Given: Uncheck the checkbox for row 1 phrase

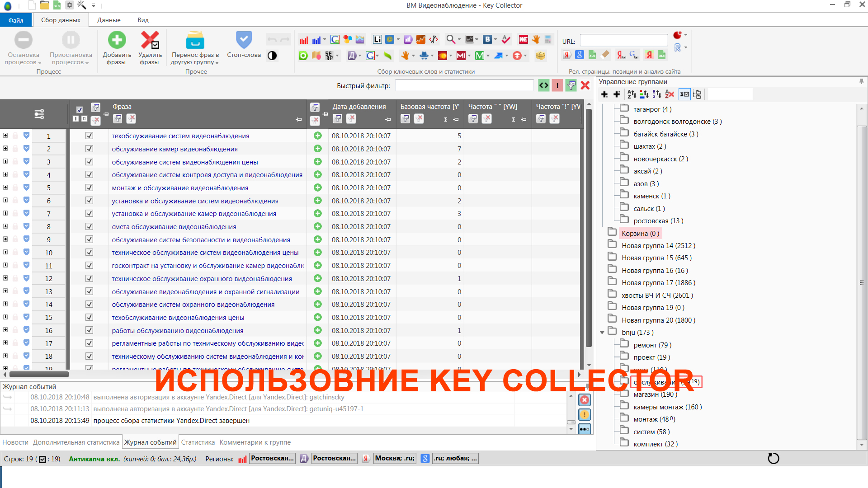Looking at the screenshot, I should coord(89,136).
